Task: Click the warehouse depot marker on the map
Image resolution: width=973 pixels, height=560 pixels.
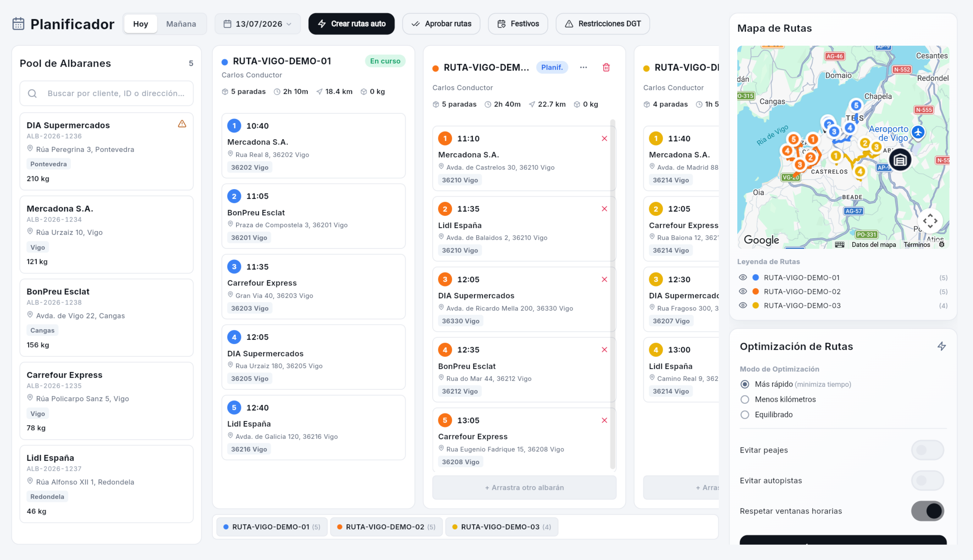Action: pos(900,160)
